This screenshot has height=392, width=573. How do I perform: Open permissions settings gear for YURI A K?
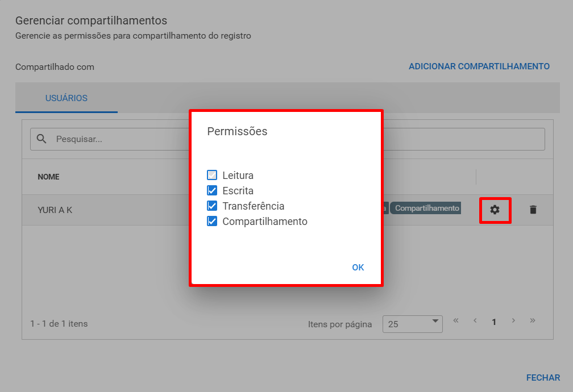point(495,210)
